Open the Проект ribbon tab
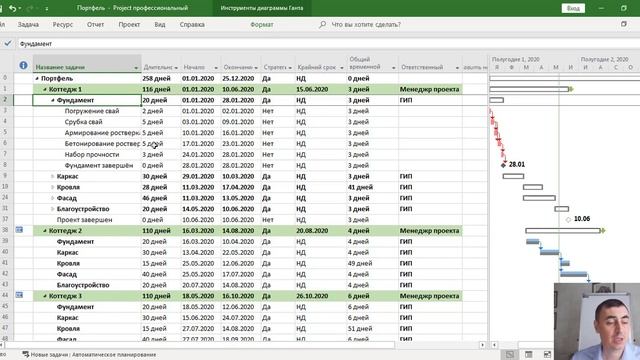The image size is (640, 360). pos(129,24)
